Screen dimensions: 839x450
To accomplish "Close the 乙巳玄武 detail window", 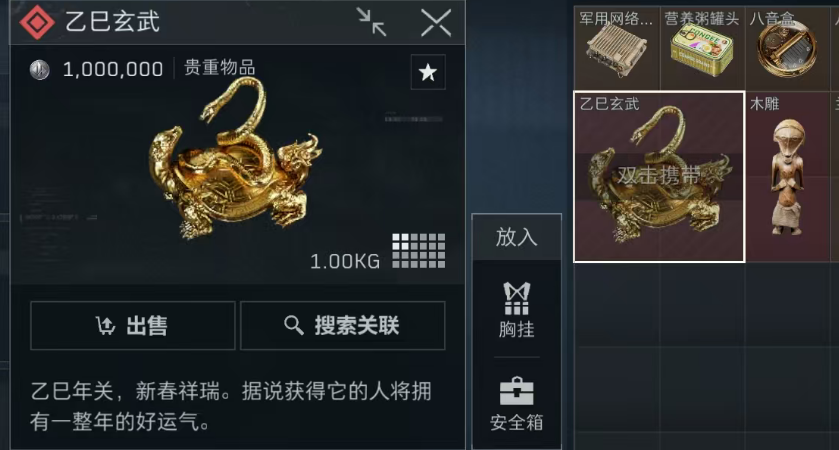I will click(436, 23).
